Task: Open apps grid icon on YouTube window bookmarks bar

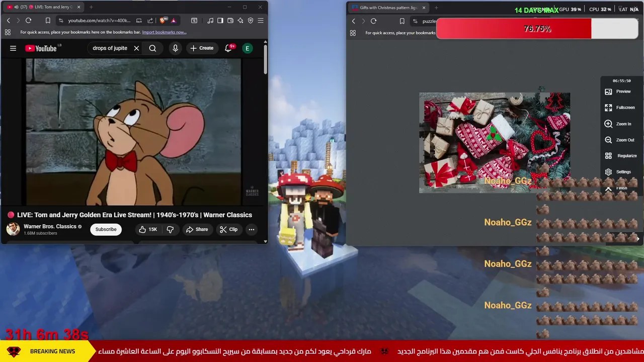Action: click(8, 32)
